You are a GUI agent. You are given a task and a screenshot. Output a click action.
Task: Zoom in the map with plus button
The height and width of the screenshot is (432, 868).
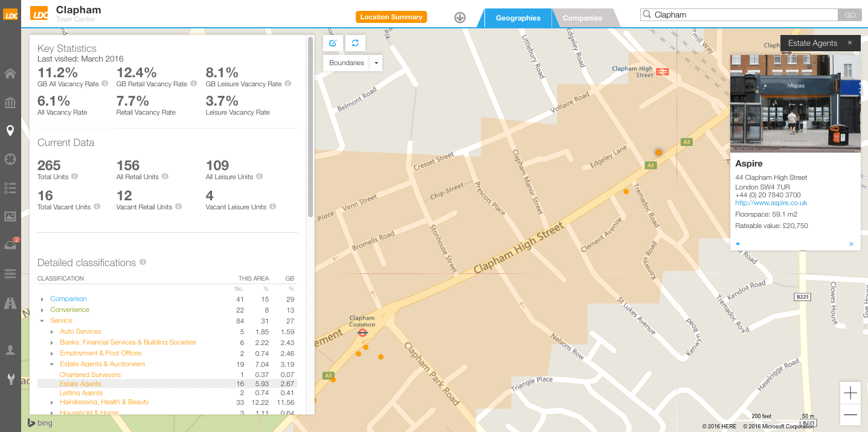tap(850, 393)
